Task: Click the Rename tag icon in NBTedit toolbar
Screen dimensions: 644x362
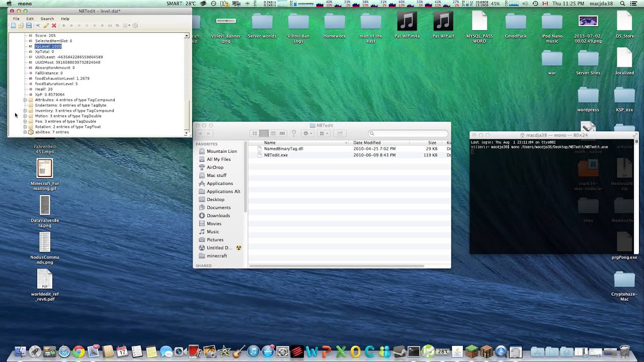Action: (38, 26)
